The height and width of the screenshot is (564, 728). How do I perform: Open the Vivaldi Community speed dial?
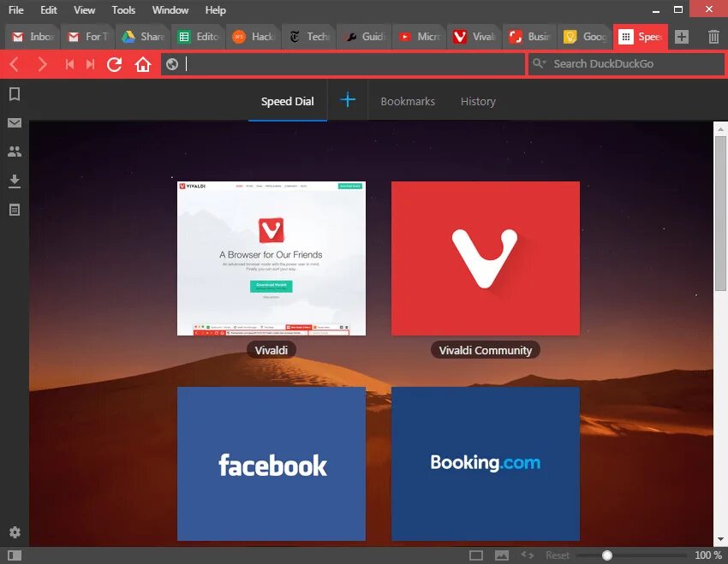pyautogui.click(x=485, y=258)
